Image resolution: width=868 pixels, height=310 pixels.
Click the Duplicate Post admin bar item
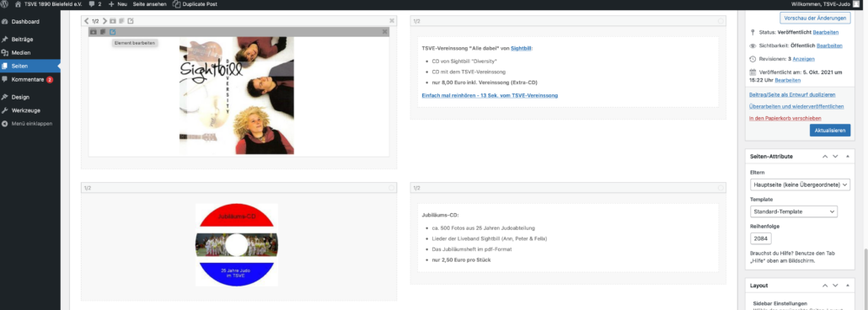click(195, 4)
